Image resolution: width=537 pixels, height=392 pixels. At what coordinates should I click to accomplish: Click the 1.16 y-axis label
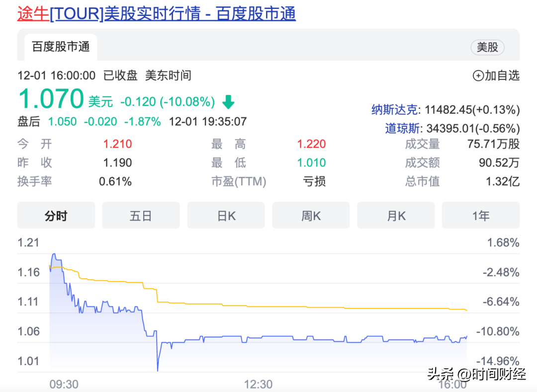pos(28,272)
